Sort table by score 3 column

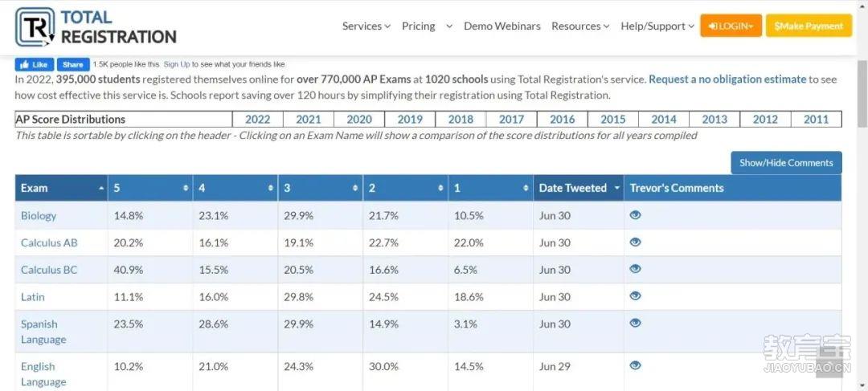click(321, 188)
